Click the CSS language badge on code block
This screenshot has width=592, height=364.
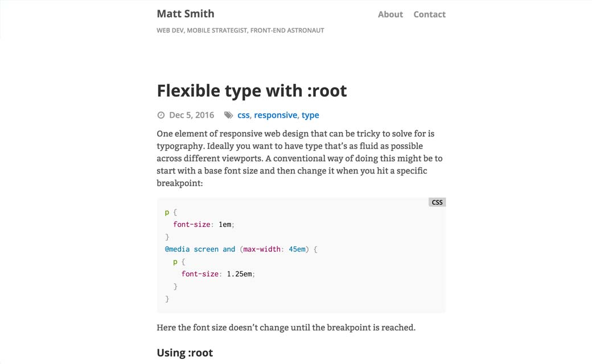437,202
